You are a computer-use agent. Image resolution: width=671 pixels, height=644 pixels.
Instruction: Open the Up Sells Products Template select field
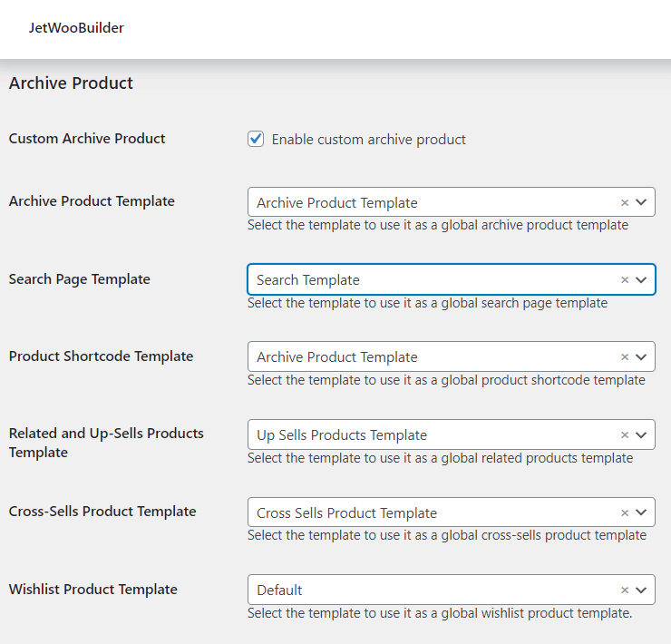[451, 434]
